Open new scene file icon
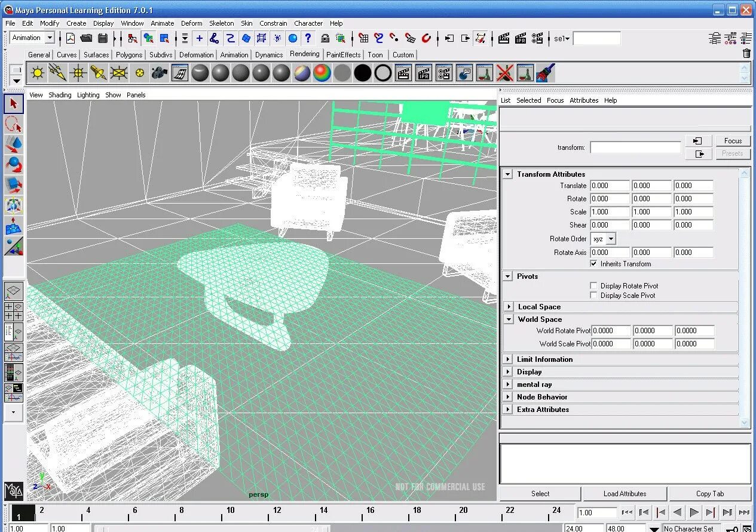Viewport: 756px width, 532px height. pos(70,38)
